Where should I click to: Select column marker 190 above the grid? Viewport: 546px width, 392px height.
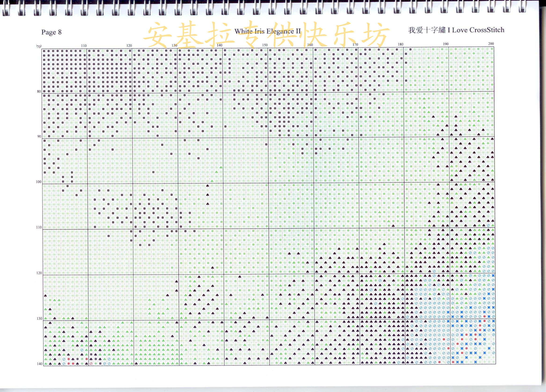446,44
